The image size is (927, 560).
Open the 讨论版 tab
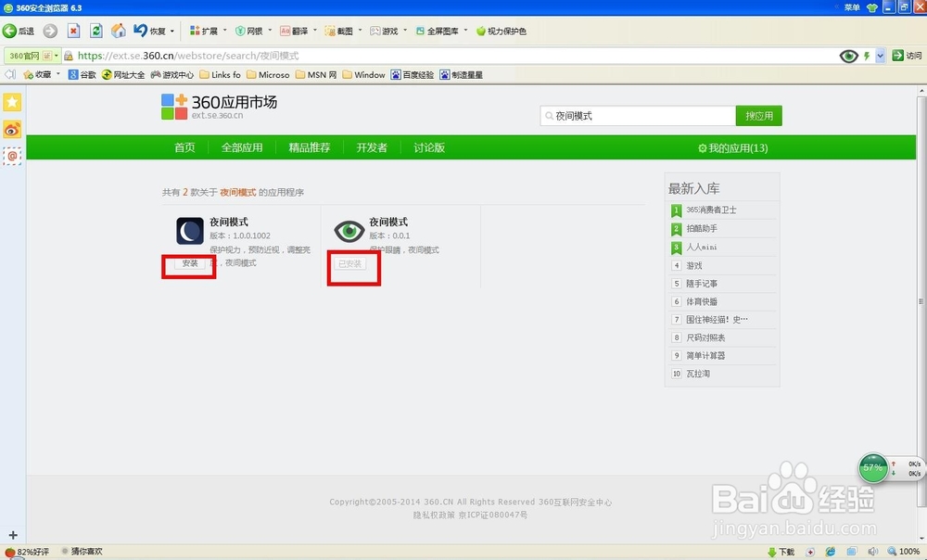(429, 147)
